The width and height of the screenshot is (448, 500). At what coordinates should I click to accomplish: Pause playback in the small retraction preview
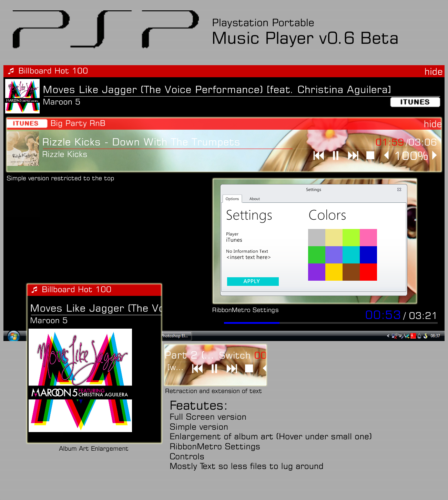[x=214, y=369]
